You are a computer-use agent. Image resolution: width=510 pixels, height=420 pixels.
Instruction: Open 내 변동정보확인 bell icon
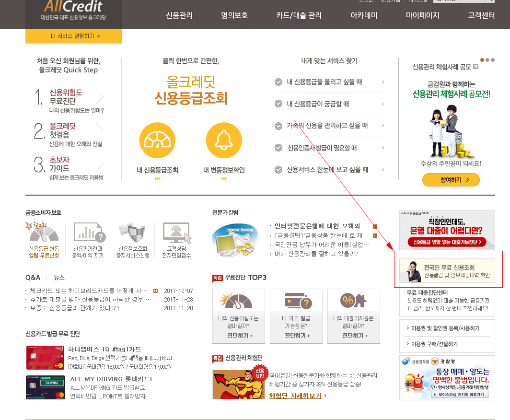pyautogui.click(x=224, y=140)
